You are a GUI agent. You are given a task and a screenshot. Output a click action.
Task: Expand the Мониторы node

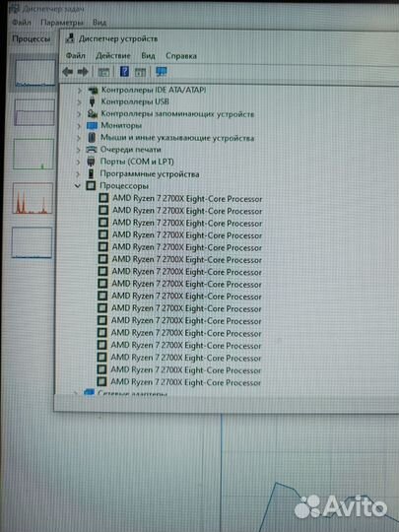pos(79,126)
